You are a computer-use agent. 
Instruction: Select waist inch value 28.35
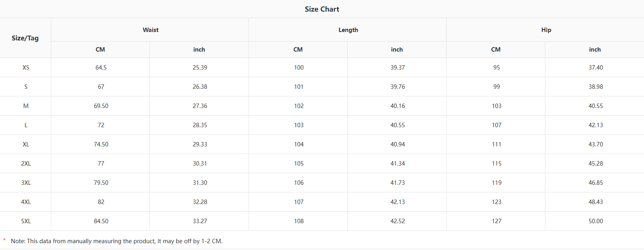[200, 125]
